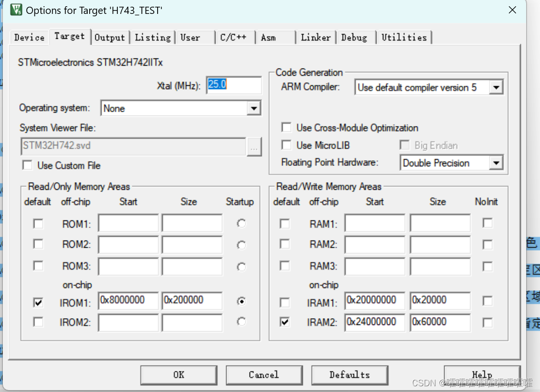Image resolution: width=540 pixels, height=392 pixels.
Task: Check the ROM3 default checkbox
Action: (x=38, y=266)
